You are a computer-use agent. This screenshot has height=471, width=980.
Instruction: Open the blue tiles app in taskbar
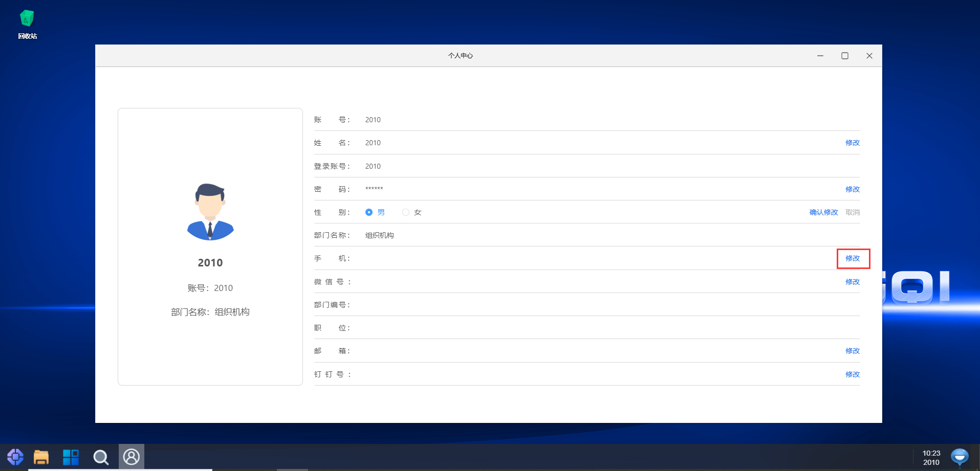click(71, 457)
